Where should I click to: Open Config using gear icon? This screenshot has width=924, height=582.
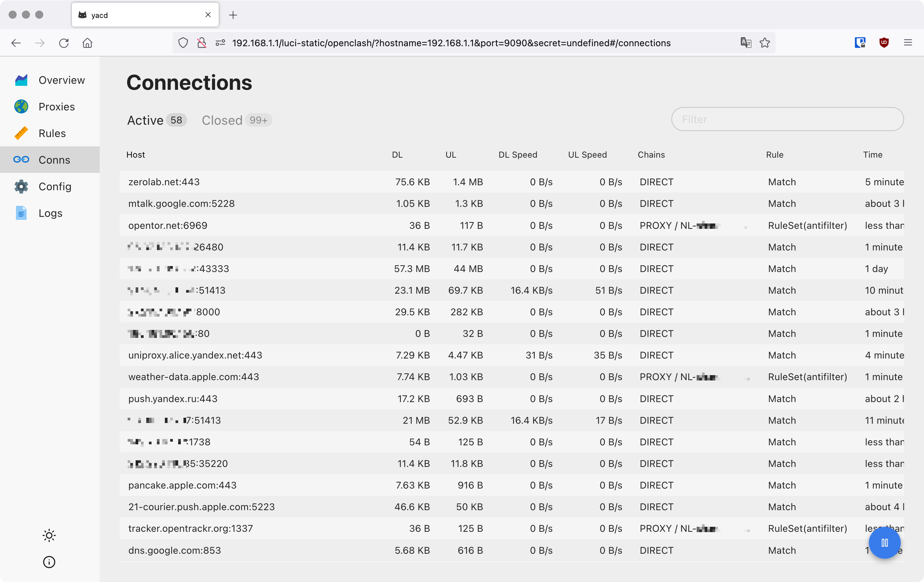point(21,187)
